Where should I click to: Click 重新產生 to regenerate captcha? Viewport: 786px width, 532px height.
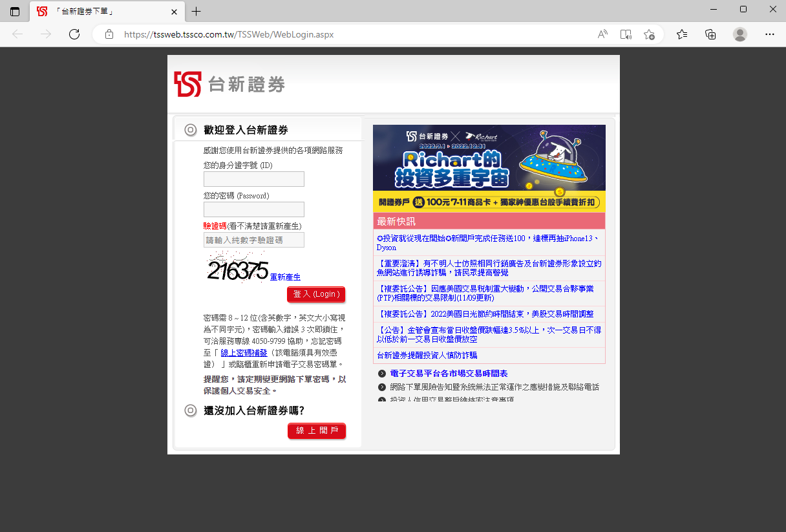point(285,277)
